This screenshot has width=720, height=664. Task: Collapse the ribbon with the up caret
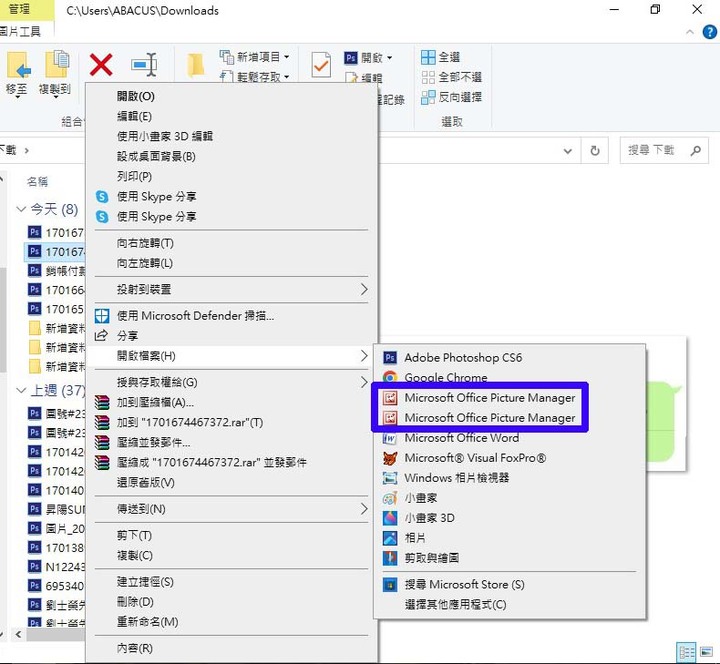tap(690, 32)
